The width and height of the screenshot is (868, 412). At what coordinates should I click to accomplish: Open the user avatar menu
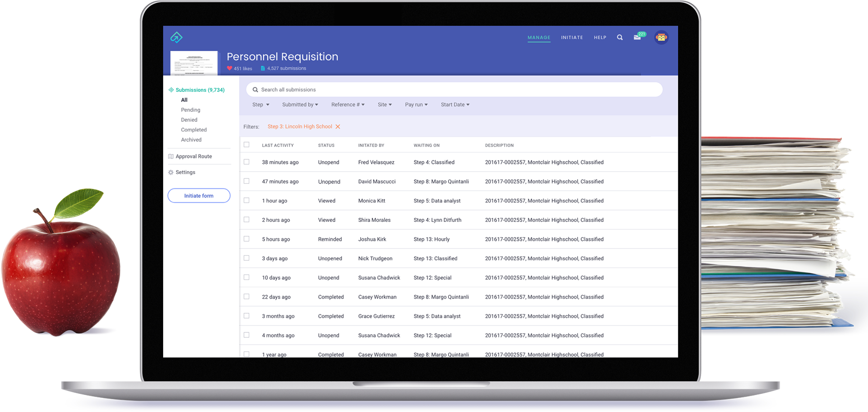tap(661, 37)
